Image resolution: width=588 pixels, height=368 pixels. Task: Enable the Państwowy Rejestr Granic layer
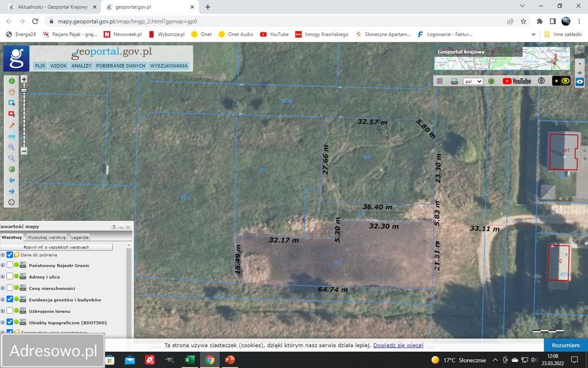10,265
